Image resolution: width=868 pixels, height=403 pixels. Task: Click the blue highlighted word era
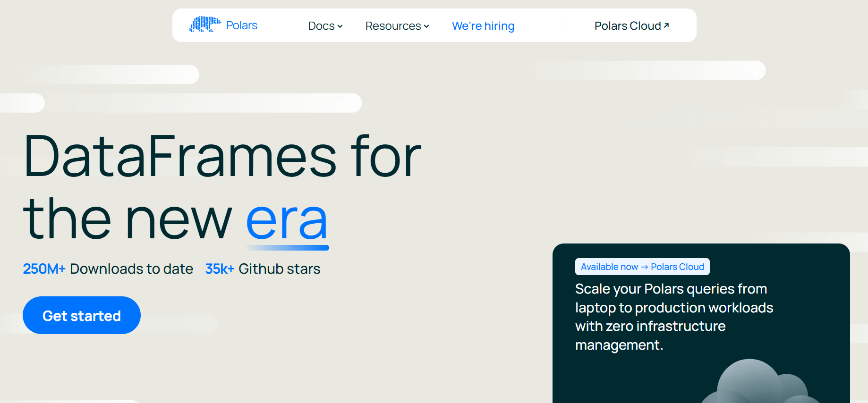(x=287, y=220)
